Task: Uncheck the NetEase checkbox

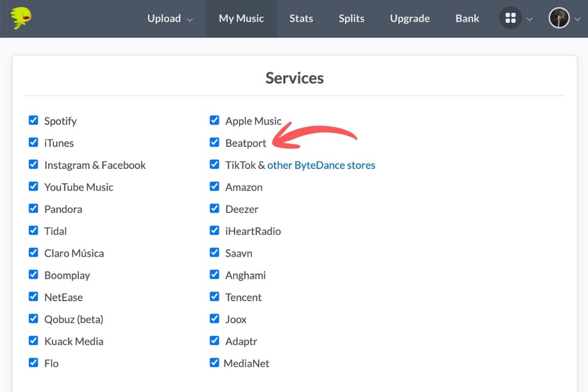Action: pyautogui.click(x=33, y=296)
